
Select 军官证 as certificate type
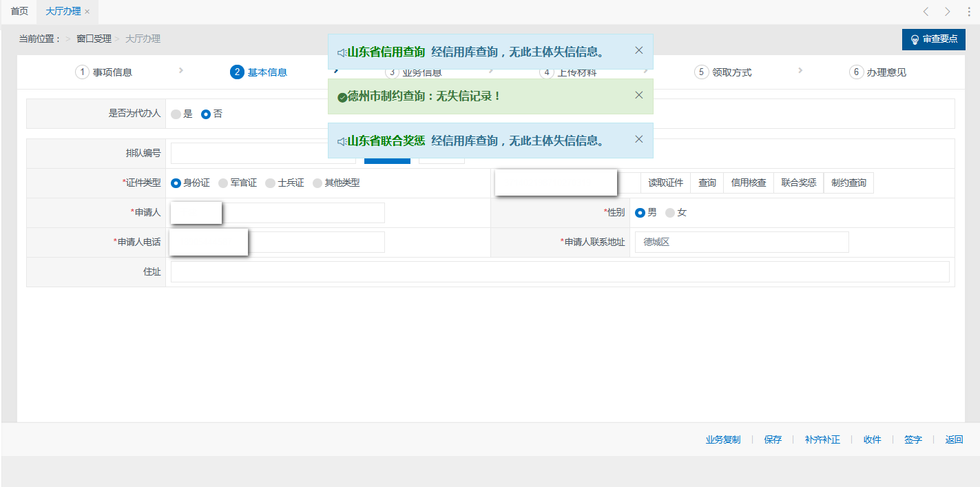pyautogui.click(x=223, y=183)
